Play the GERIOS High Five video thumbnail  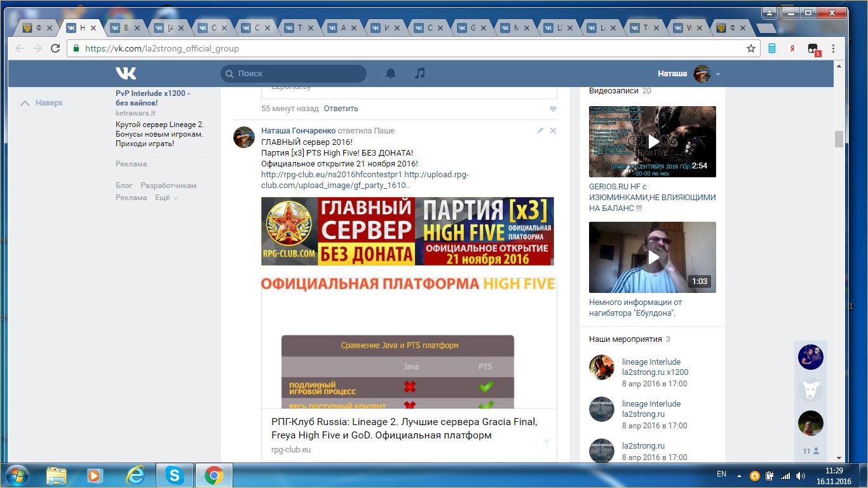click(x=653, y=142)
